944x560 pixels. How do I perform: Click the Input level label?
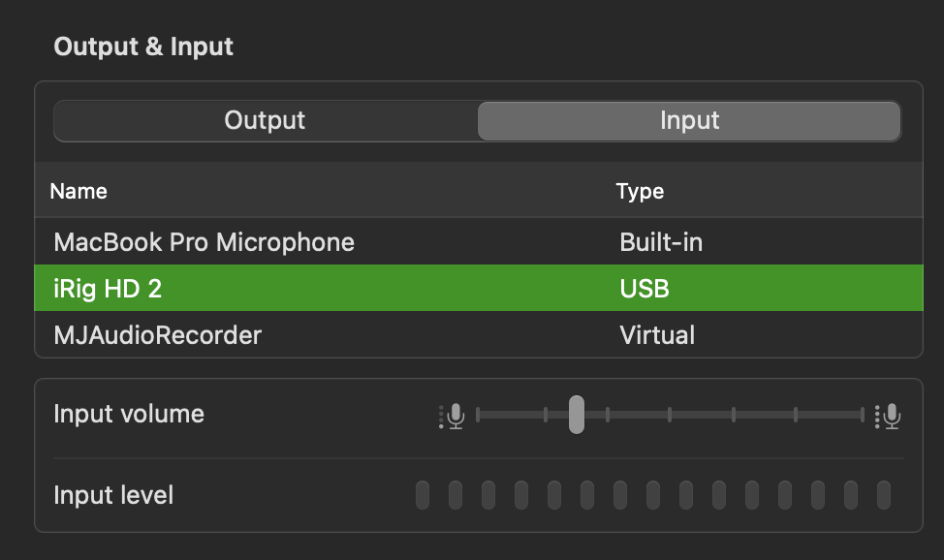tap(113, 495)
